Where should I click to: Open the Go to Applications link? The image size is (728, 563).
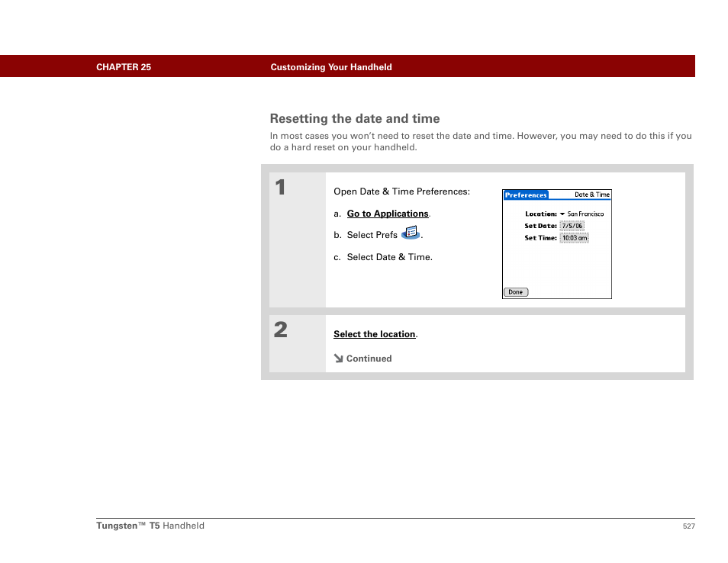[x=388, y=214]
